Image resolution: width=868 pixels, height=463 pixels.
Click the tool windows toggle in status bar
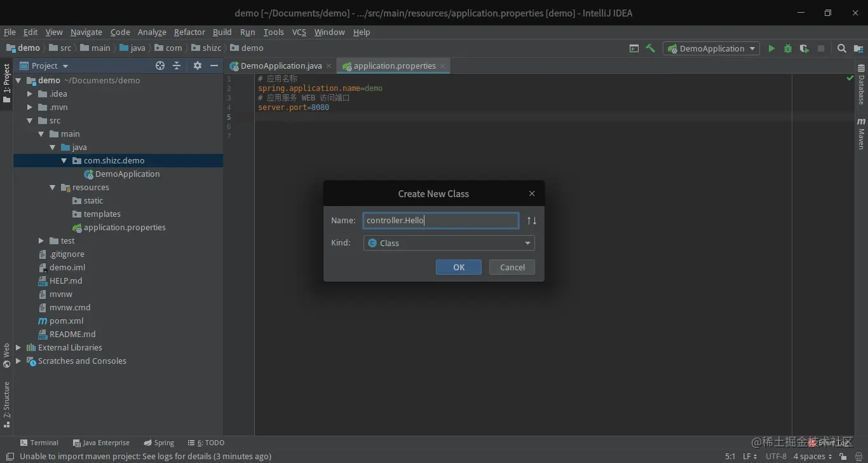[x=10, y=457]
